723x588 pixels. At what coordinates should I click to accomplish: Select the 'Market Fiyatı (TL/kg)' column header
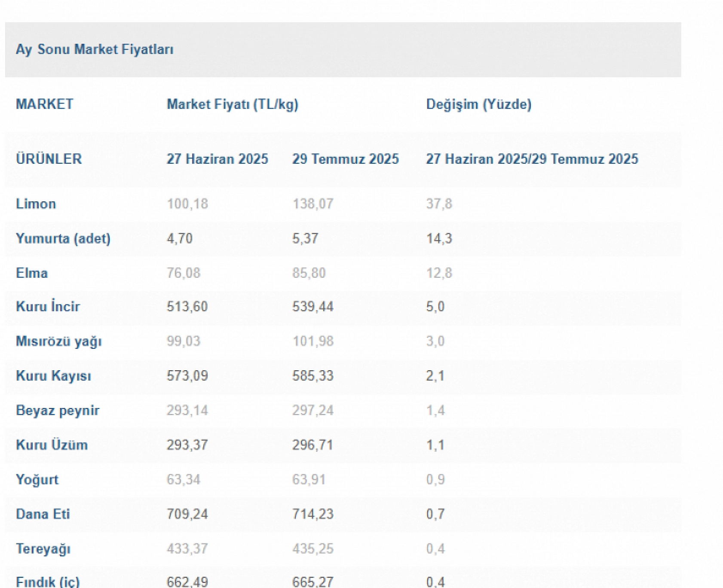[x=232, y=104]
